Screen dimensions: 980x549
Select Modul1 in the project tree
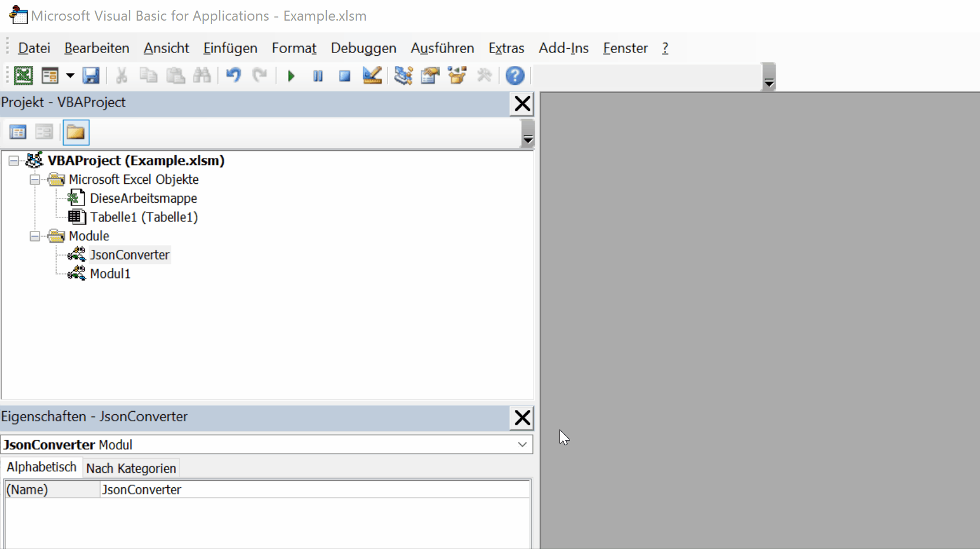110,274
